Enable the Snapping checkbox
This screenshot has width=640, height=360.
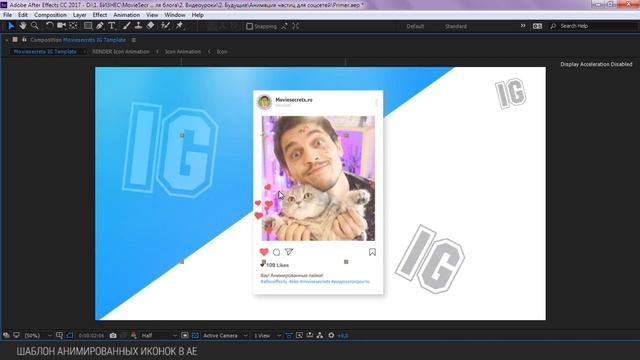pyautogui.click(x=249, y=26)
